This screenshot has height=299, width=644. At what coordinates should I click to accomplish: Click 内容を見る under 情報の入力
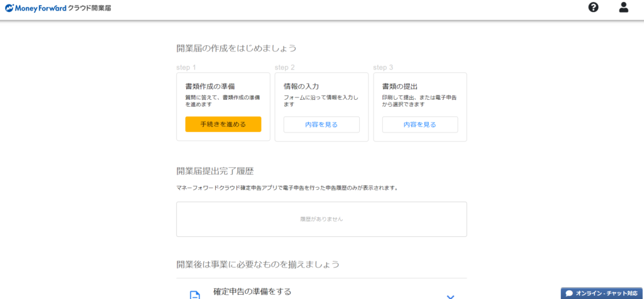(321, 124)
